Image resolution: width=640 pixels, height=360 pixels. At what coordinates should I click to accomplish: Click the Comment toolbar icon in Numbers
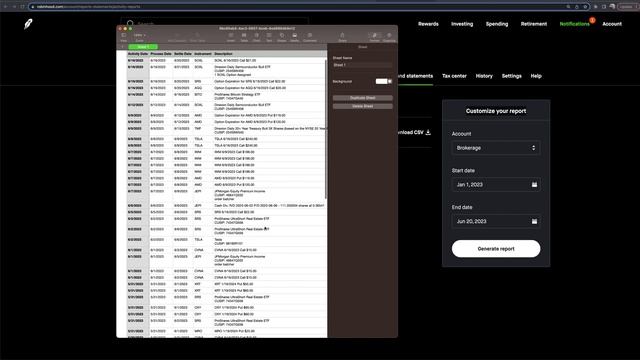coord(310,37)
